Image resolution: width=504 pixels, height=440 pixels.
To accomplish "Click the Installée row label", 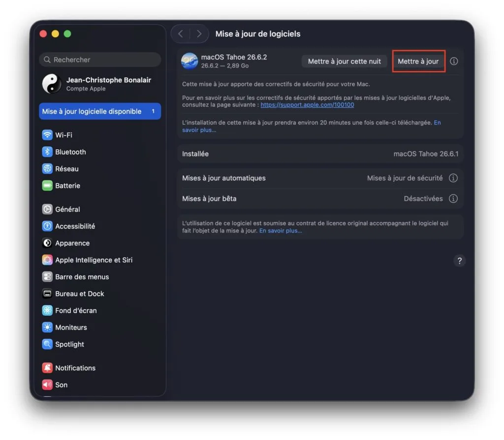I will tap(195, 154).
